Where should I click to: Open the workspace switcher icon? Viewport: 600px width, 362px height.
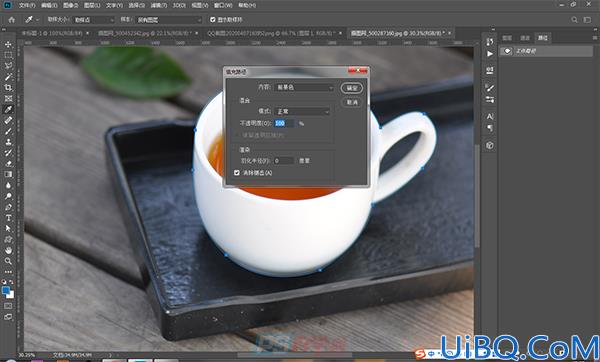click(587, 20)
